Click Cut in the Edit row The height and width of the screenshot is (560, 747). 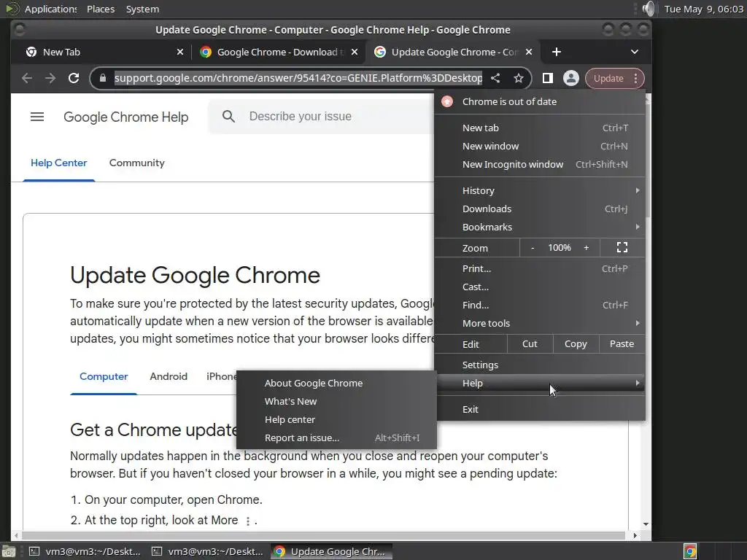tap(530, 344)
